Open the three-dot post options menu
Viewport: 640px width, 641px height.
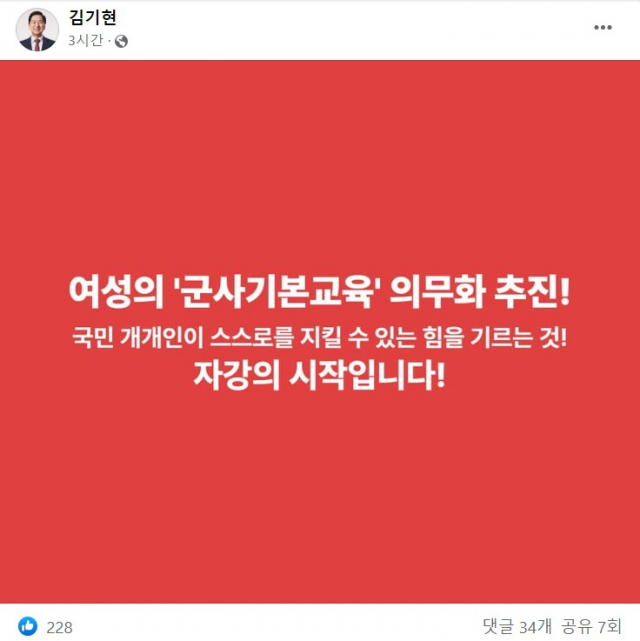pos(603,28)
